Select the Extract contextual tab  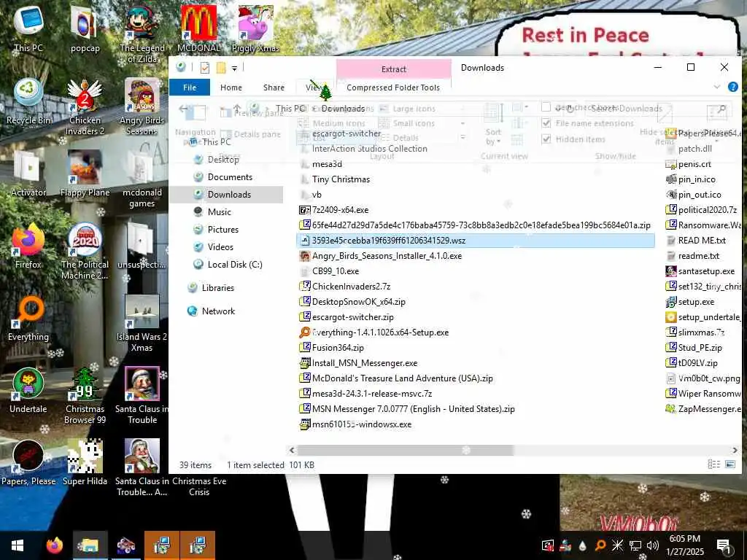coord(393,69)
